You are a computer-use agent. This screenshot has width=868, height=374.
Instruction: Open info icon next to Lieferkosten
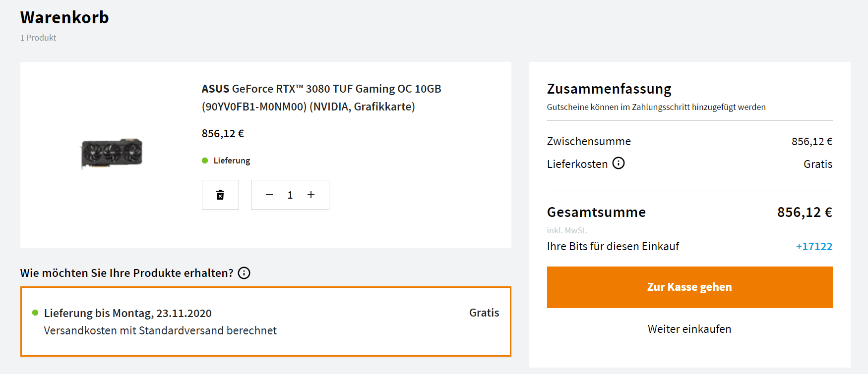[x=619, y=163]
